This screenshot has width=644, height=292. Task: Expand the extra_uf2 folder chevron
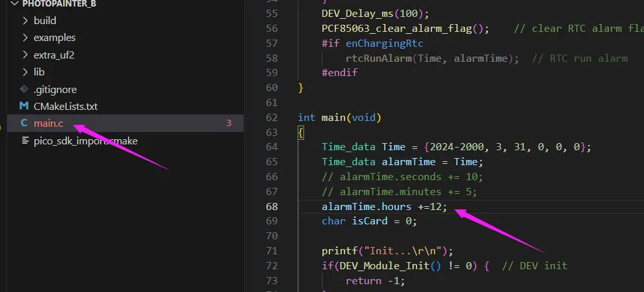tap(25, 55)
